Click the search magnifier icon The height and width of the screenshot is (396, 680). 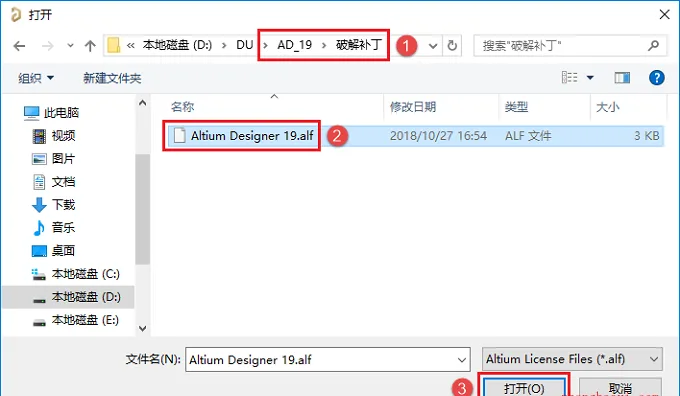(654, 45)
